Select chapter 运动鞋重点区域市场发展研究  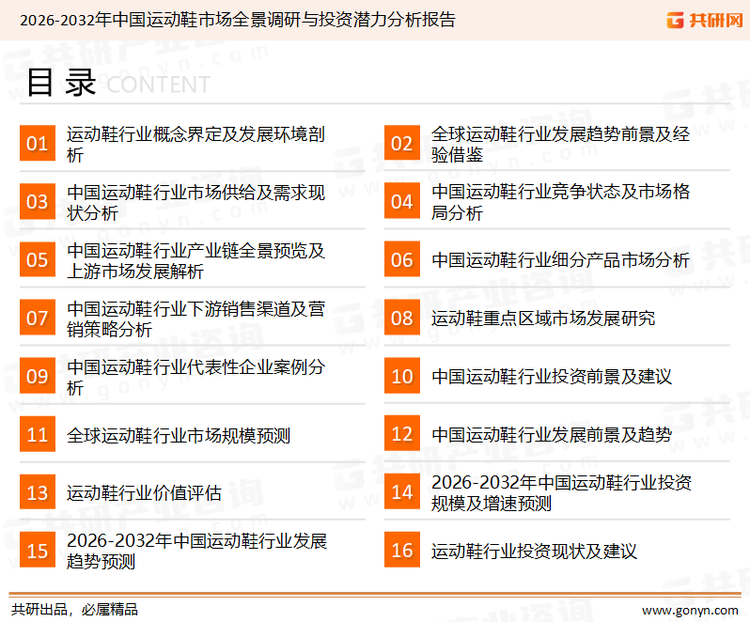(x=543, y=318)
